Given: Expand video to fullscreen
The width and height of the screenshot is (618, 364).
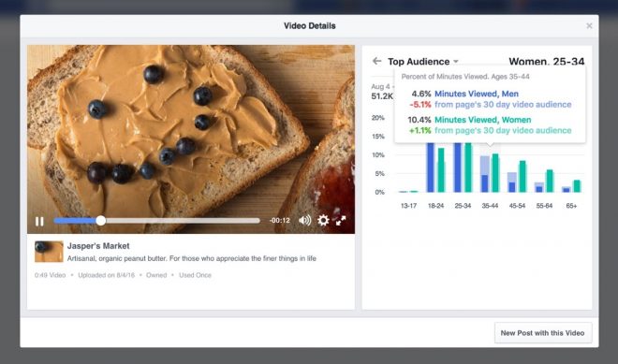Looking at the screenshot, I should [x=341, y=221].
